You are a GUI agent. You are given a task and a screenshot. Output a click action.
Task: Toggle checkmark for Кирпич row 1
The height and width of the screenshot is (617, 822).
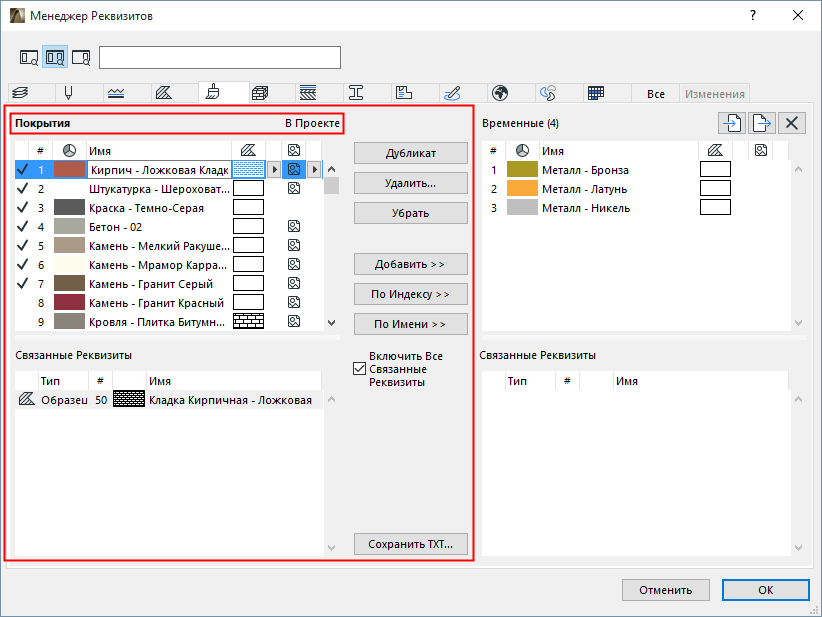[23, 169]
